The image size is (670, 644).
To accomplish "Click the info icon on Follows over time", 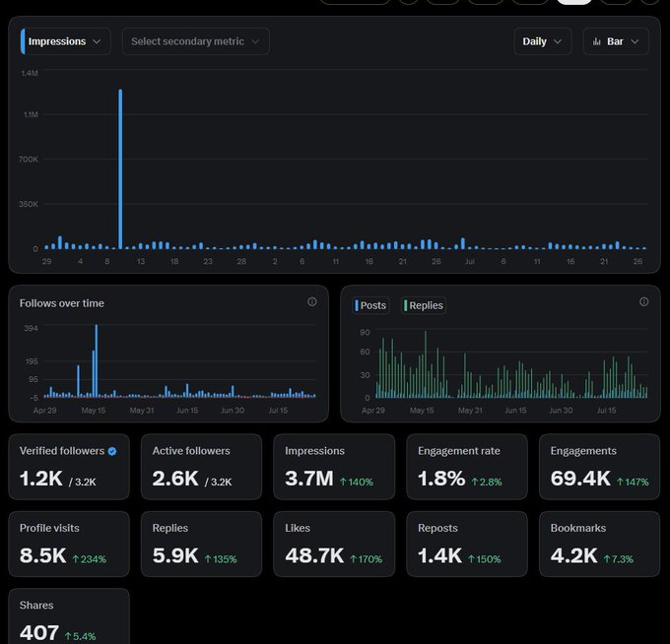I will pyautogui.click(x=312, y=302).
